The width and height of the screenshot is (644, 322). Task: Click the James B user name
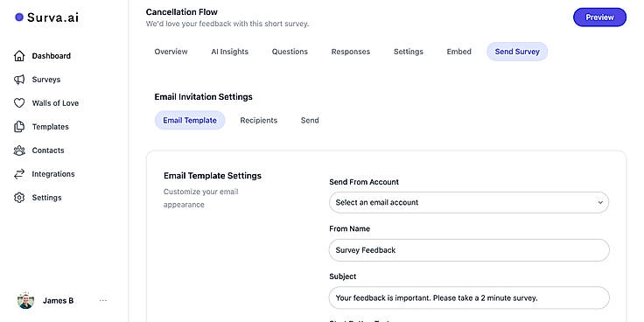pyautogui.click(x=58, y=301)
